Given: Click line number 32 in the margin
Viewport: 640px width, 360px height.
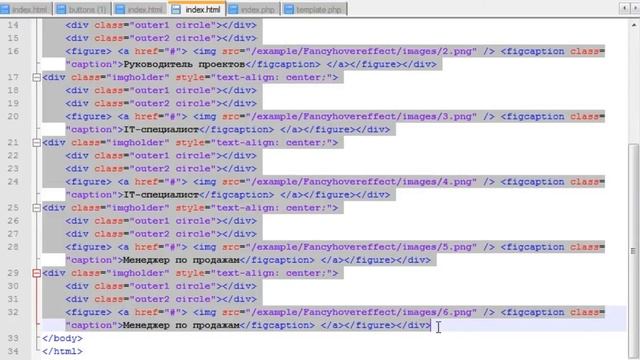Looking at the screenshot, I should click(x=13, y=312).
